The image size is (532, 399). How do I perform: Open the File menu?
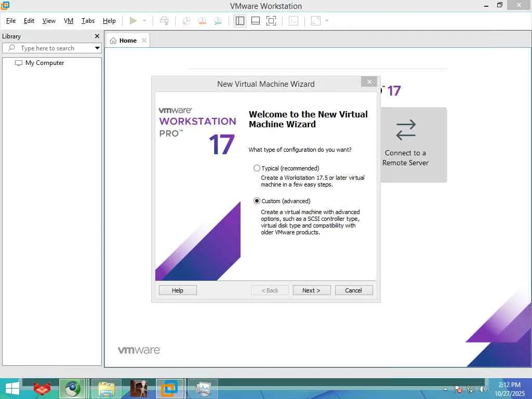[11, 21]
